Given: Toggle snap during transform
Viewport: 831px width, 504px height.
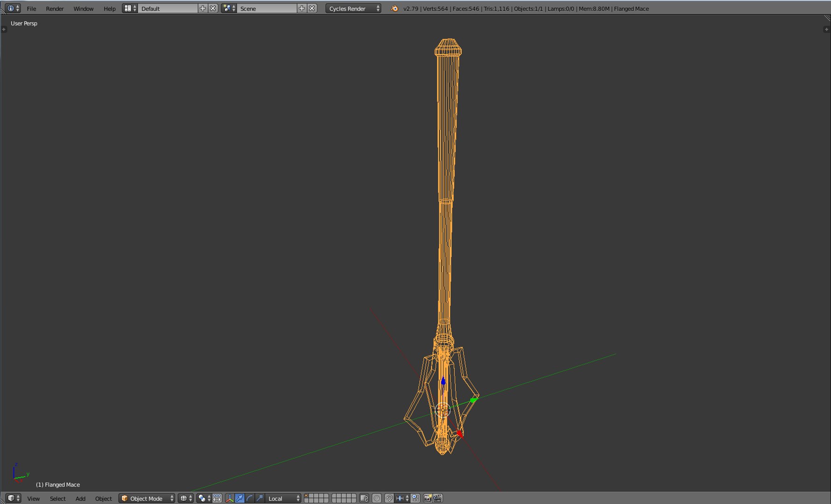Looking at the screenshot, I should pyautogui.click(x=389, y=498).
